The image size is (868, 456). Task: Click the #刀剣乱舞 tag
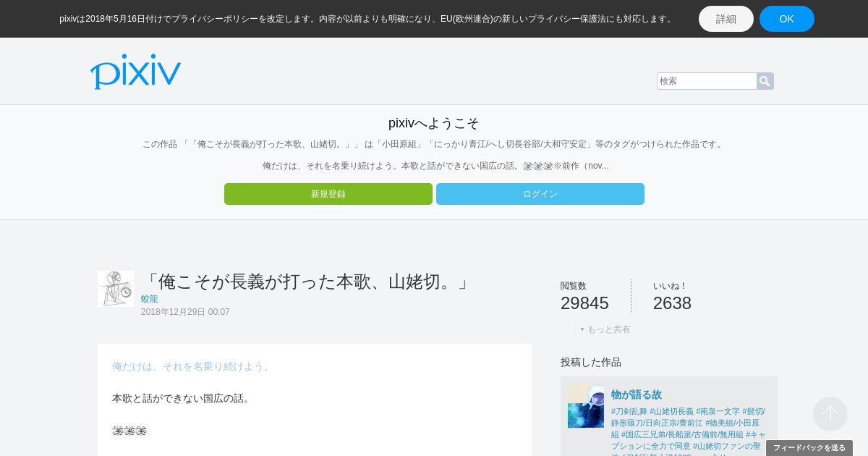click(629, 411)
